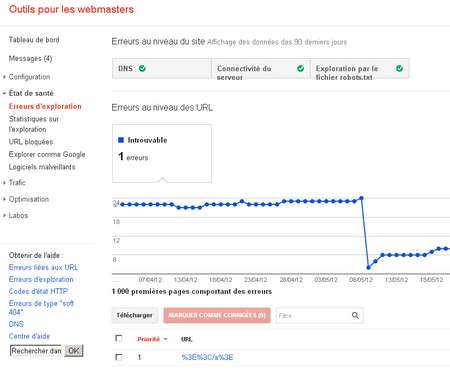Image resolution: width=450 pixels, height=382 pixels.
Task: Open Tableau de bord in sidebar
Action: click(x=34, y=40)
